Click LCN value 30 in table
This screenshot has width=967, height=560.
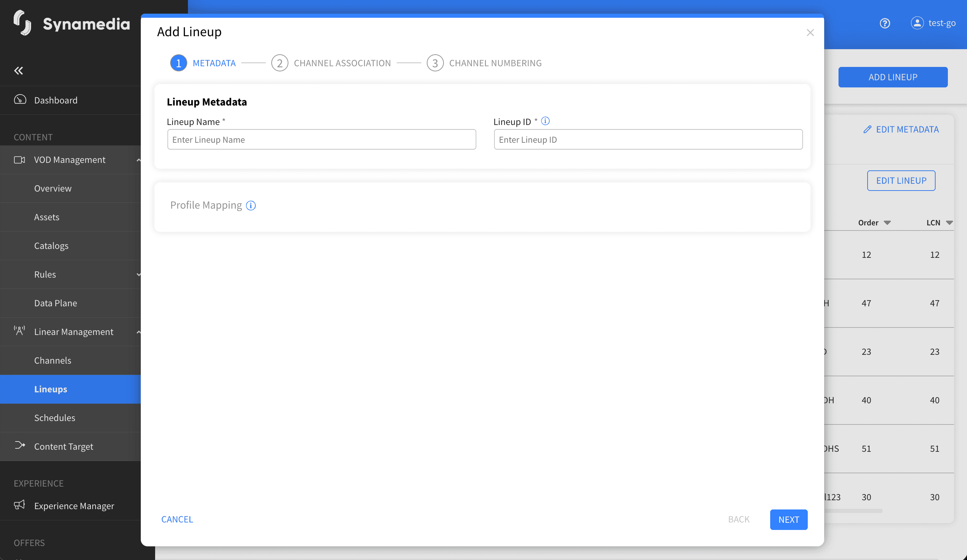click(x=935, y=498)
